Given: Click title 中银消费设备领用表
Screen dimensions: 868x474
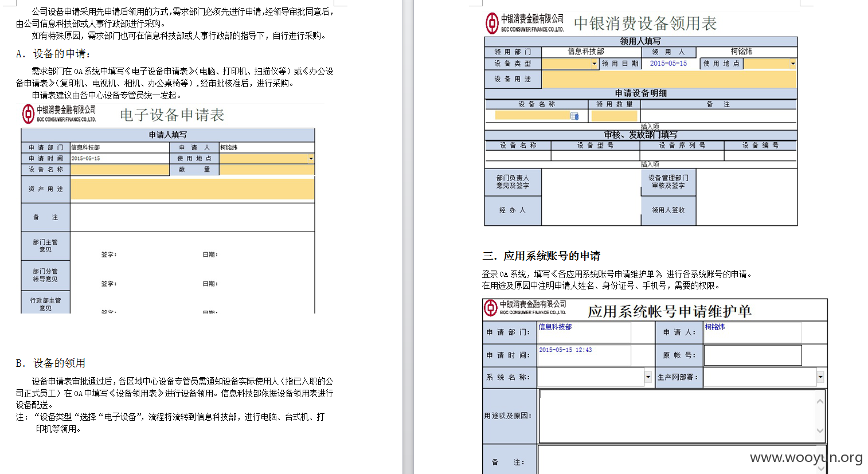Looking at the screenshot, I should coord(645,23).
